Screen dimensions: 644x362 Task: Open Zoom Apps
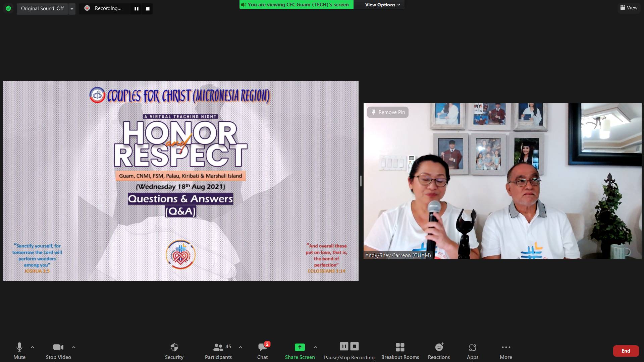[x=473, y=351]
